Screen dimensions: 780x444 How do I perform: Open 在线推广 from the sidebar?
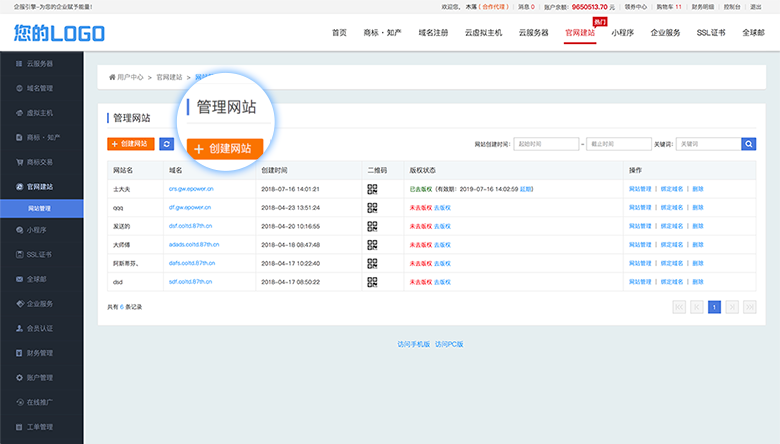(x=40, y=402)
